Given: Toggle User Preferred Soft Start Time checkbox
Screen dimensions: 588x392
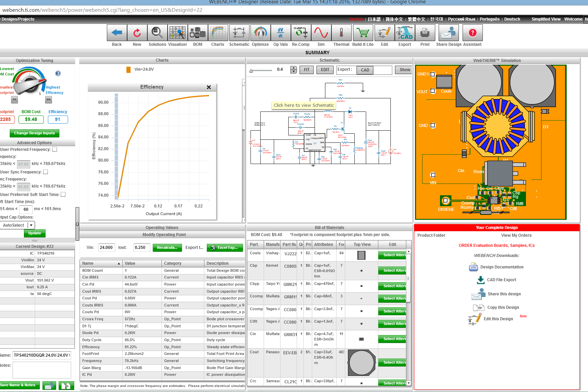Looking at the screenshot, I should [x=63, y=194].
